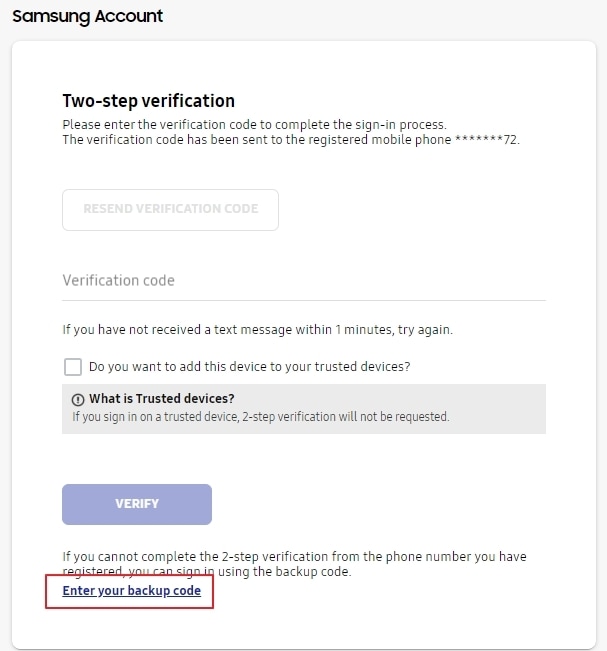Click the verification code has been sent sentence

point(291,140)
